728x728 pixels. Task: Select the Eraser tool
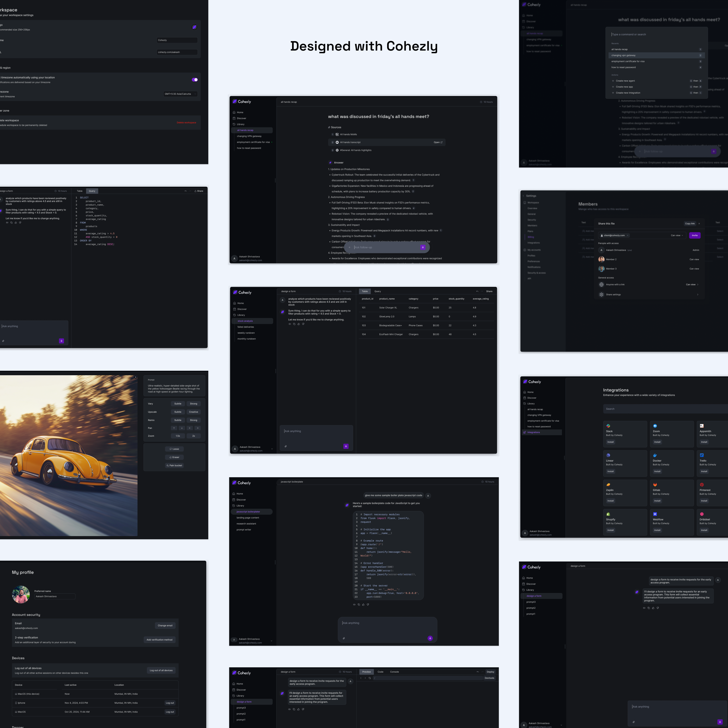pyautogui.click(x=174, y=457)
